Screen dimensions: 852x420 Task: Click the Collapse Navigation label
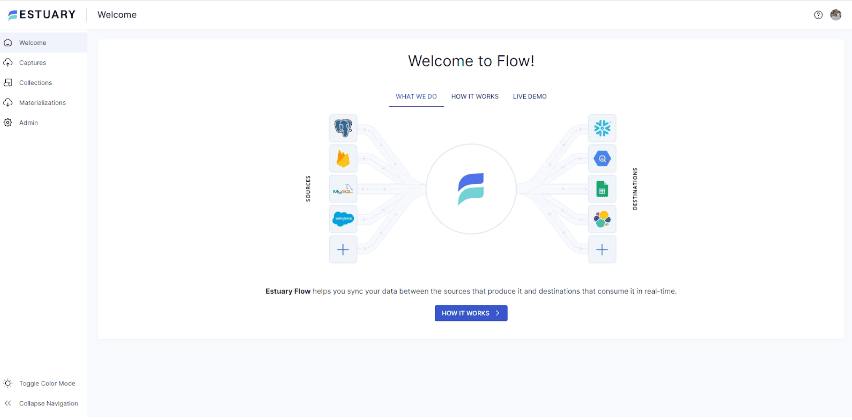tap(48, 403)
